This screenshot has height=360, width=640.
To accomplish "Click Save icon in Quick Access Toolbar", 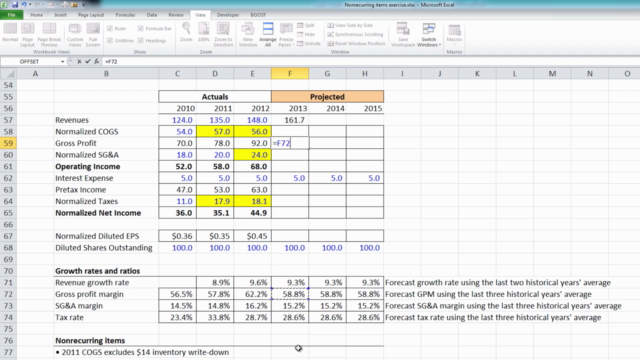I will pyautogui.click(x=15, y=4).
